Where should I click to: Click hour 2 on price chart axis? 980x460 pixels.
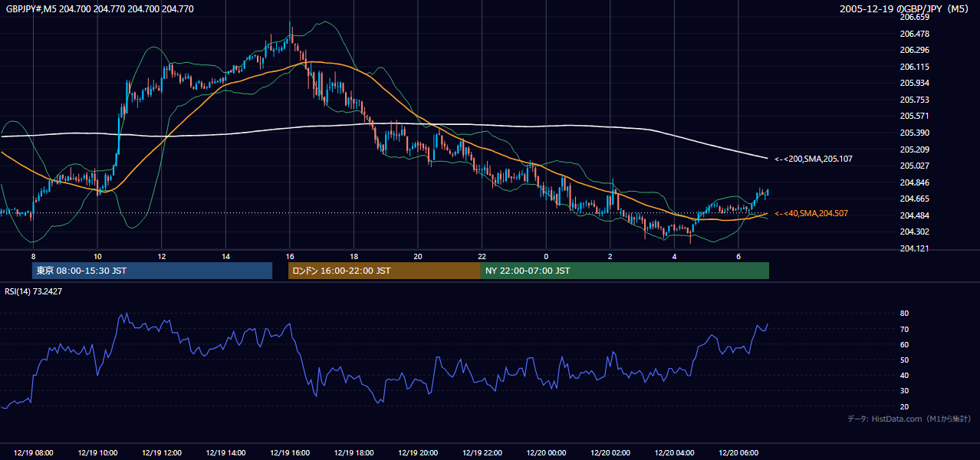pos(610,256)
